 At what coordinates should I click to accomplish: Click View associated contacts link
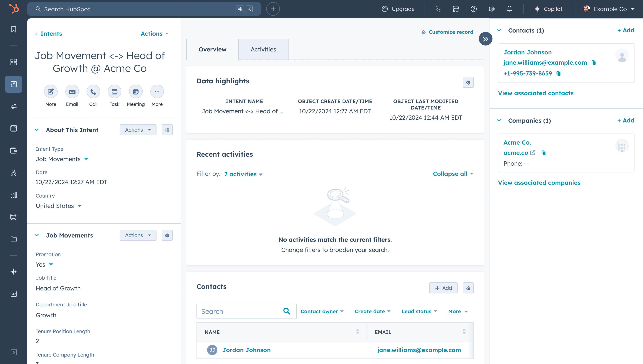pos(535,93)
